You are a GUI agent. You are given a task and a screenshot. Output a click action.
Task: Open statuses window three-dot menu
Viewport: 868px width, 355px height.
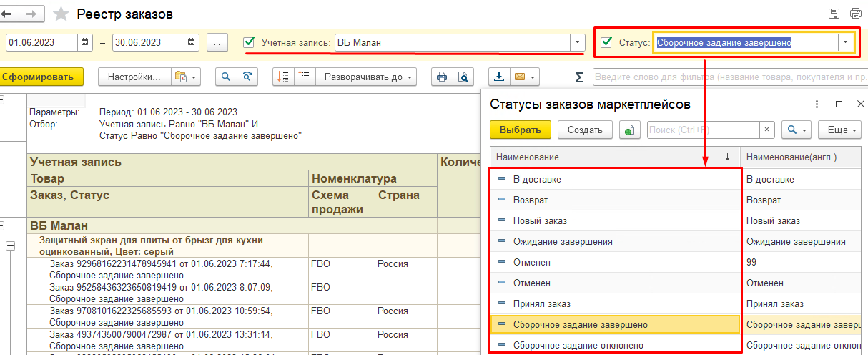(x=817, y=104)
